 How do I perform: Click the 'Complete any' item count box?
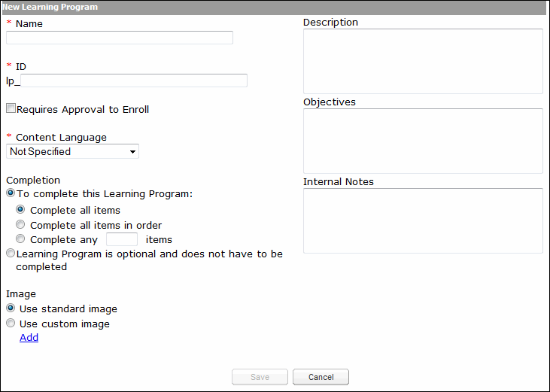[x=122, y=239]
